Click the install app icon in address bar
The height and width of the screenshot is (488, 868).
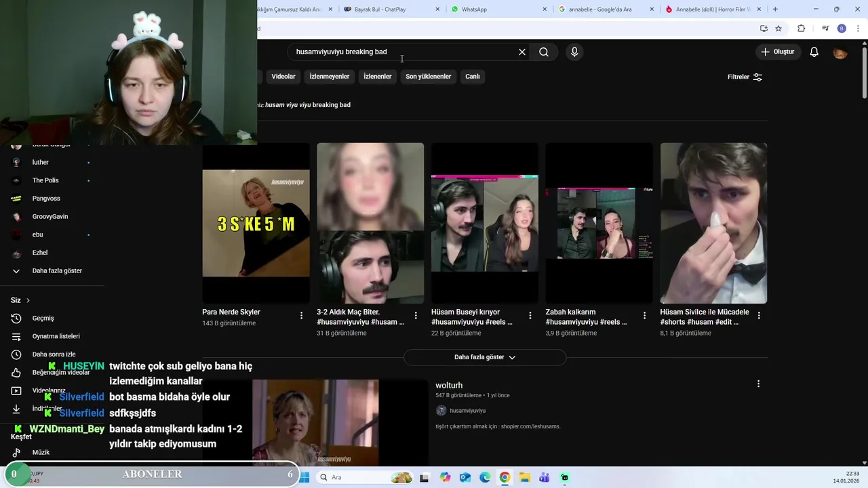click(x=764, y=28)
